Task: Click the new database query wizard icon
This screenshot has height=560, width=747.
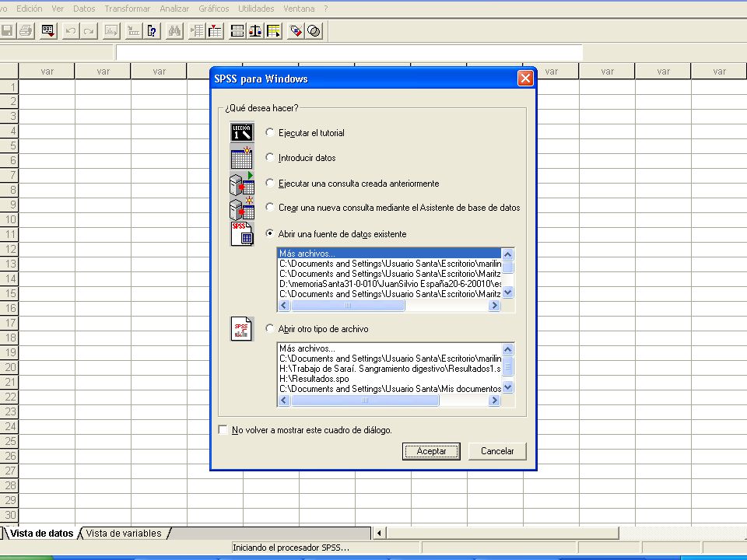Action: [x=242, y=208]
